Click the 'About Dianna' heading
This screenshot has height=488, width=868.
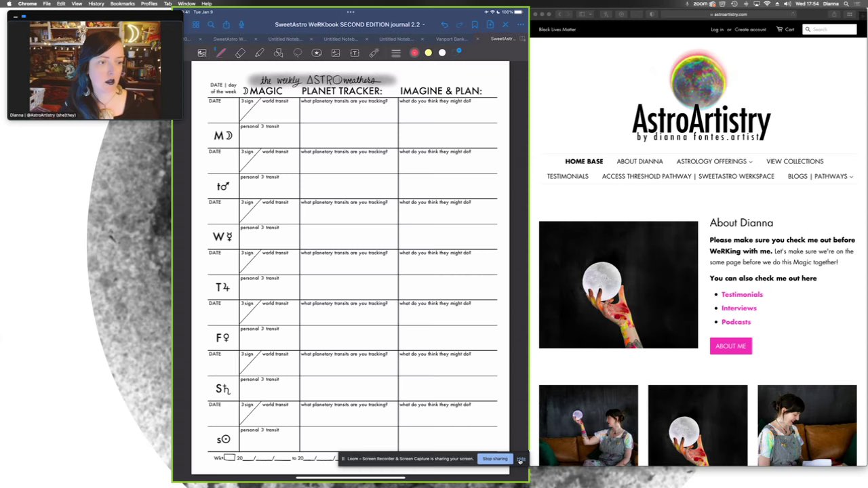click(741, 223)
